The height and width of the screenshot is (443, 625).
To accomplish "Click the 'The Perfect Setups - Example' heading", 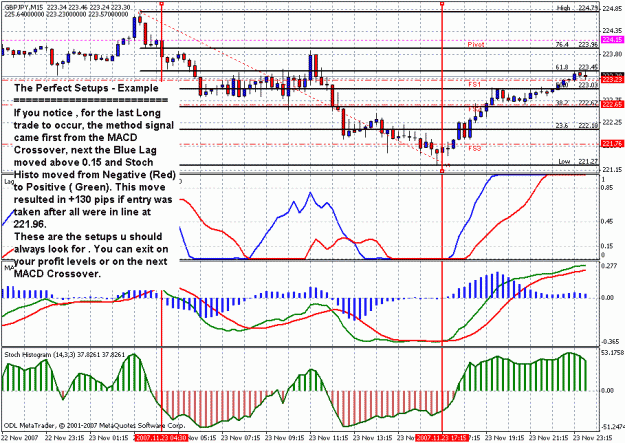I will [86, 88].
